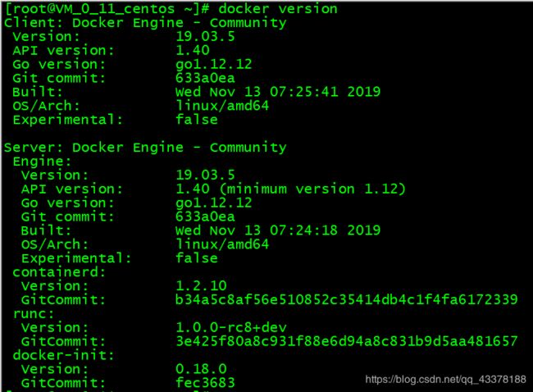Click client OS/Arch linux/amd64 value

pos(222,106)
